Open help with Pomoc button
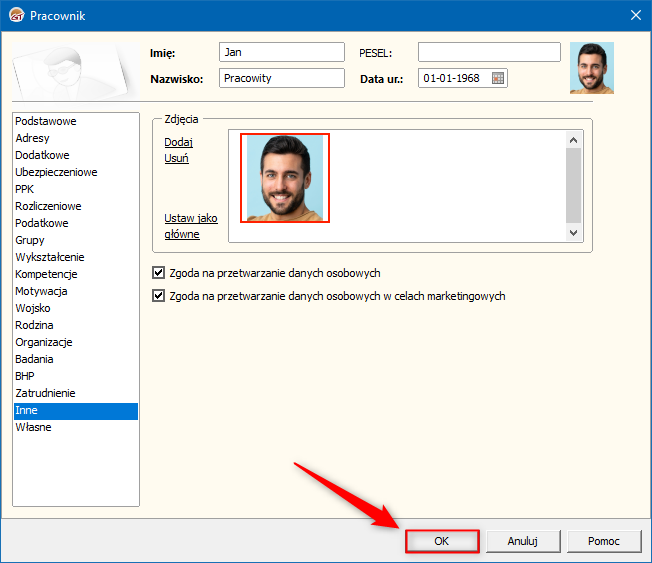The width and height of the screenshot is (652, 563). (604, 541)
